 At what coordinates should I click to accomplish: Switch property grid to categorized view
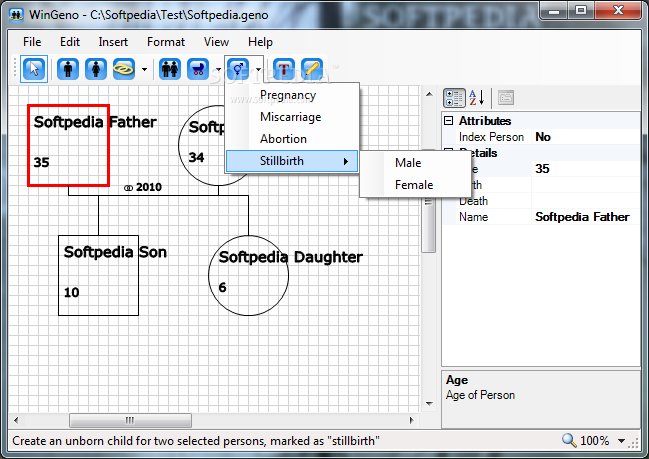(x=454, y=98)
